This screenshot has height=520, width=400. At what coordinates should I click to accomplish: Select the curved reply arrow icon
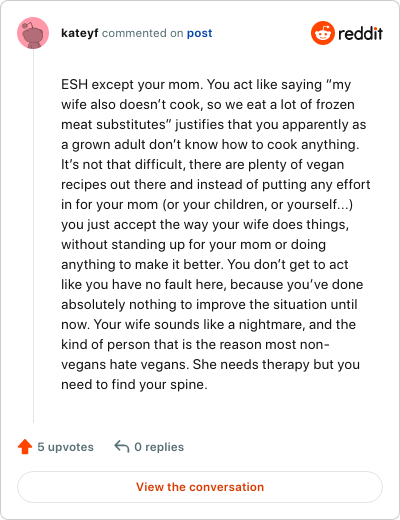[x=122, y=446]
